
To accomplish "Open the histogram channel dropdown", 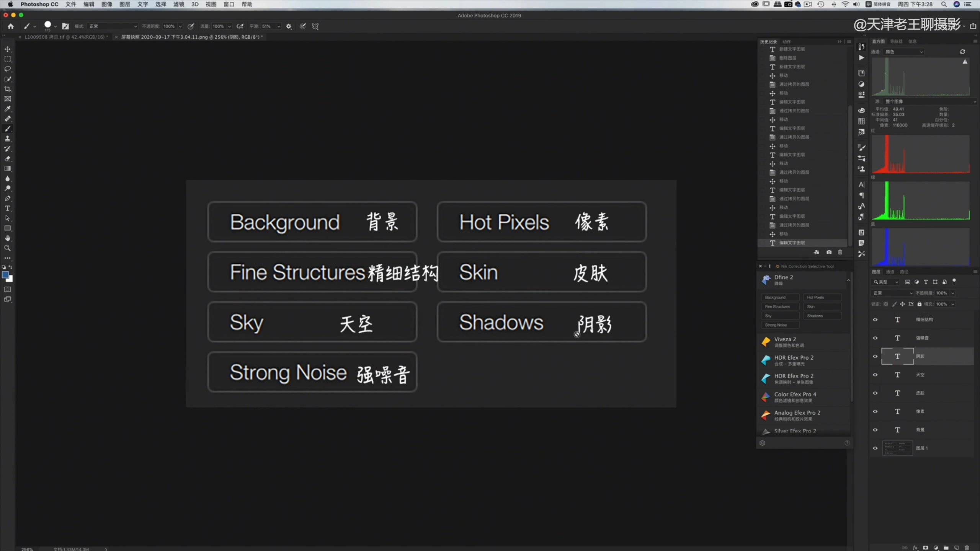I will (904, 52).
